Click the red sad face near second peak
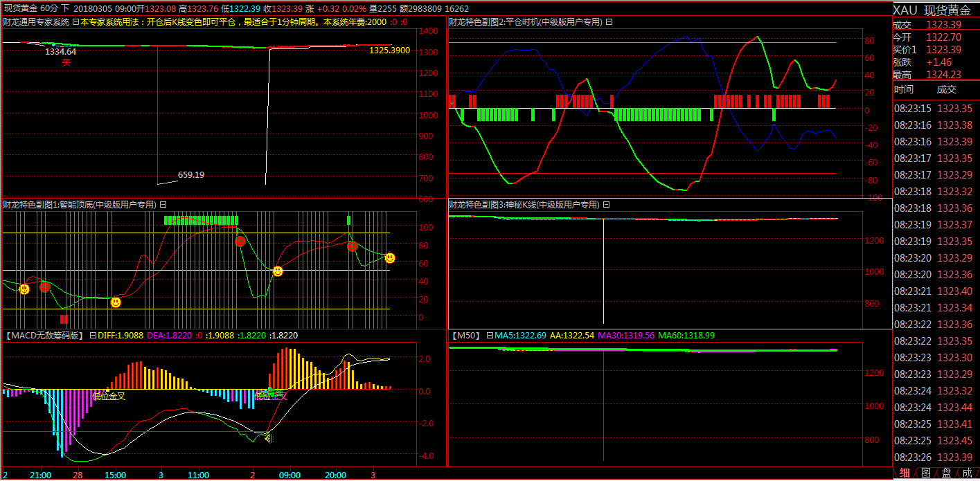The height and width of the screenshot is (481, 980). point(352,246)
